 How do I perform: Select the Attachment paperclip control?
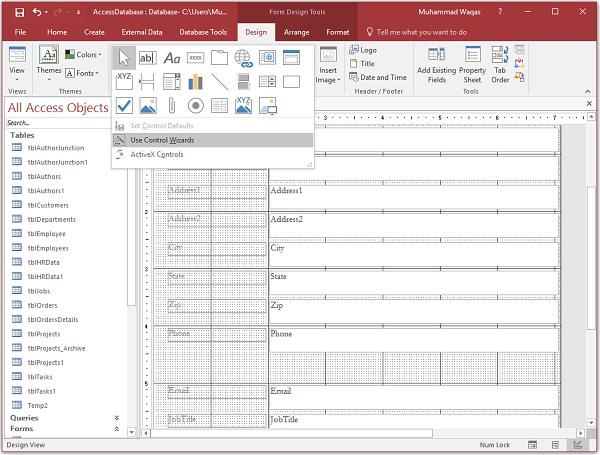[172, 105]
